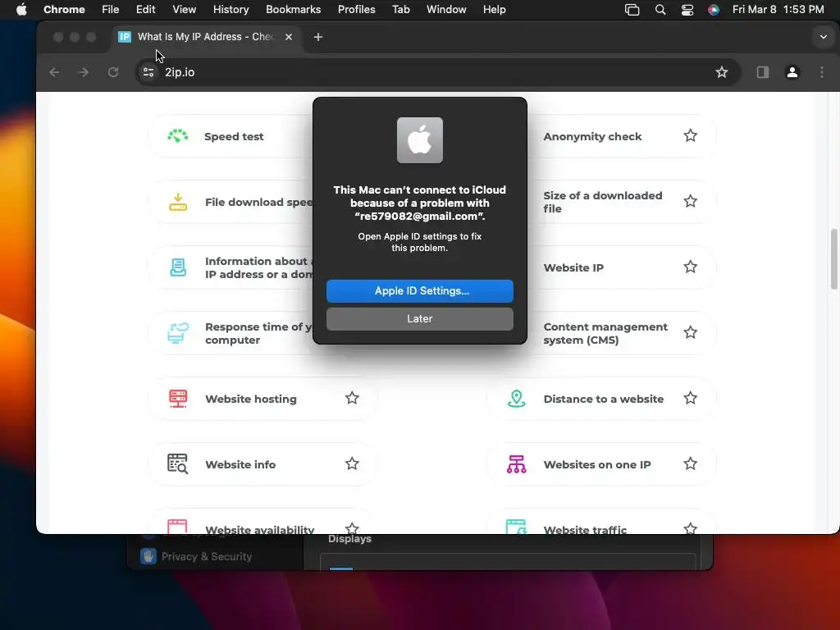Image resolution: width=840 pixels, height=630 pixels.
Task: Expand the tab search dropdown
Action: coord(824,37)
